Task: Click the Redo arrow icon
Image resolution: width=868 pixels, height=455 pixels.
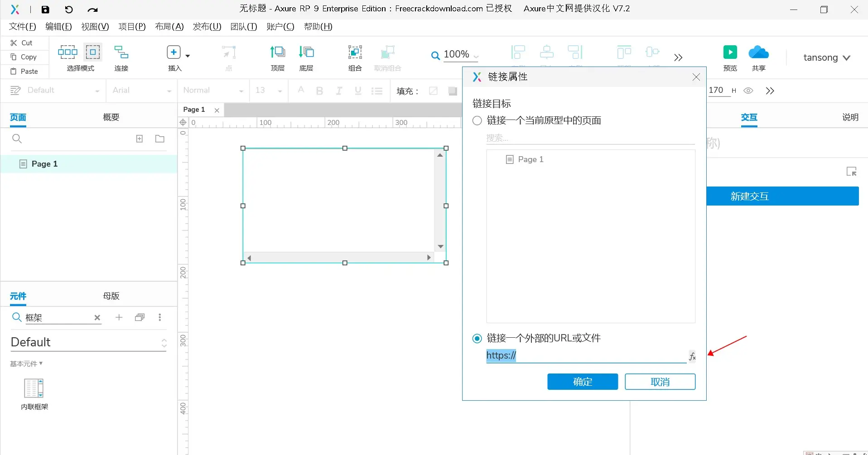Action: (x=92, y=10)
